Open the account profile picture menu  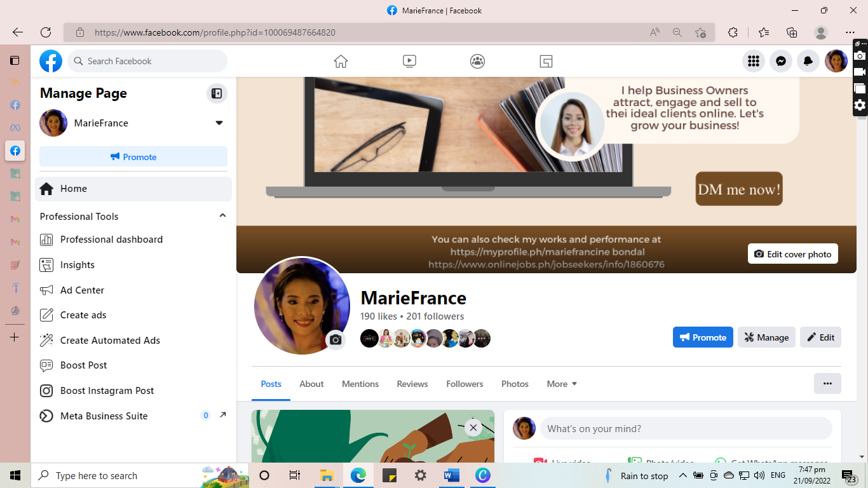coord(836,61)
